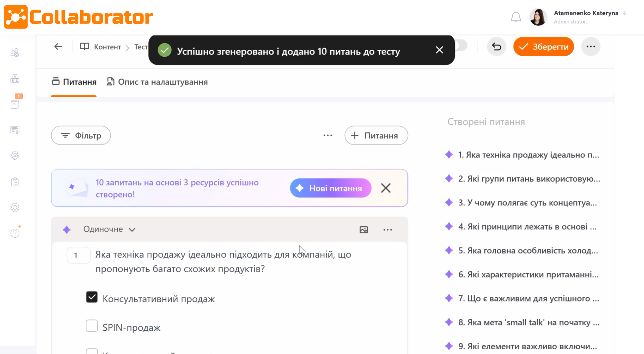This screenshot has height=354, width=644.
Task: Click the notifications bell icon
Action: tap(516, 17)
